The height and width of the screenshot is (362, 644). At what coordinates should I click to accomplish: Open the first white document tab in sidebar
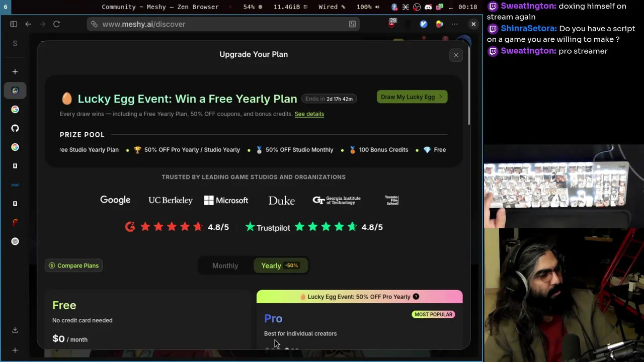coord(15,166)
